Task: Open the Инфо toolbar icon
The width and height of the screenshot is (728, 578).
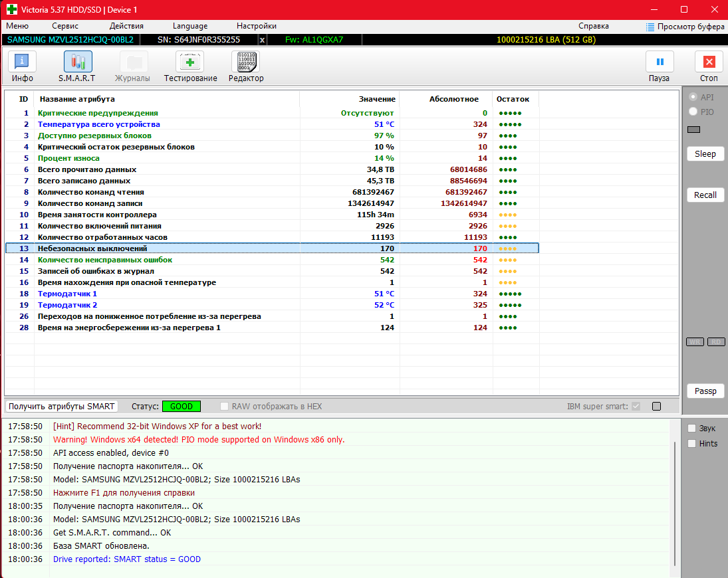Action: coord(22,62)
